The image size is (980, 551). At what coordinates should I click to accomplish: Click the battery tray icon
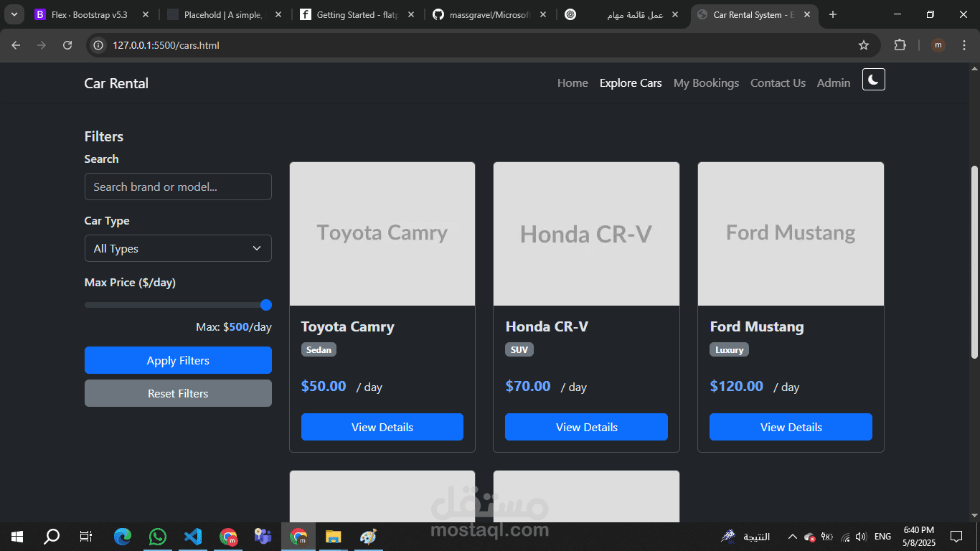(826, 536)
